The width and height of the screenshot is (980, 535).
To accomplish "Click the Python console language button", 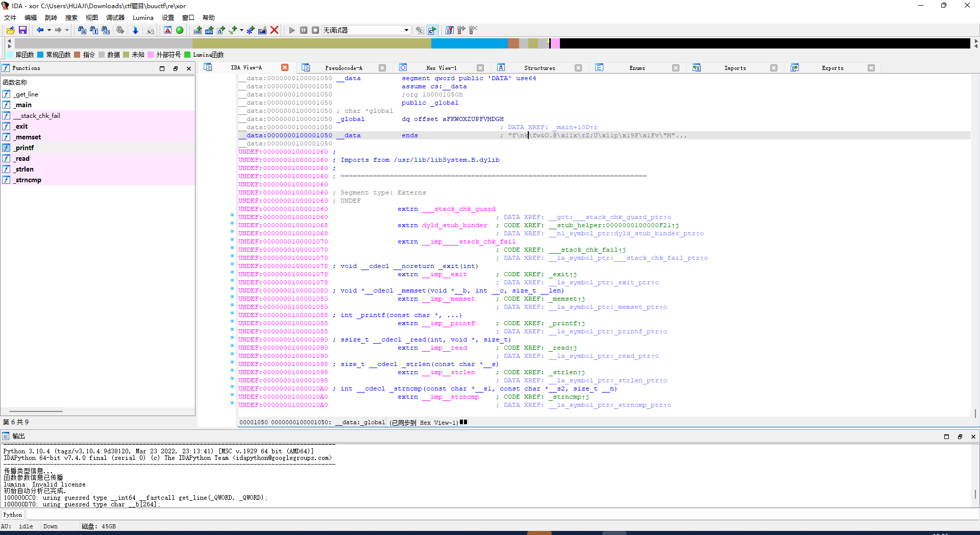I will tap(13, 515).
